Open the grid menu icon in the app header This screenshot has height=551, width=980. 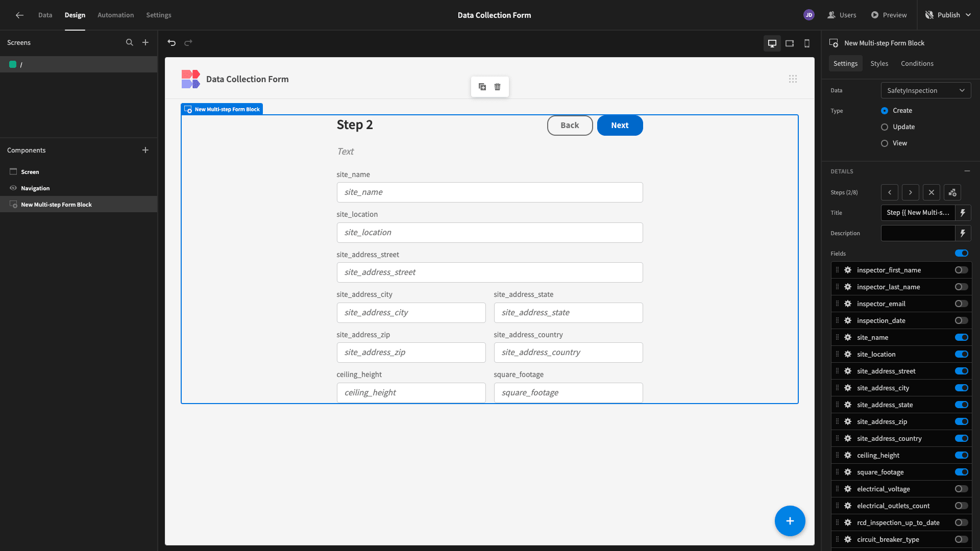793,79
